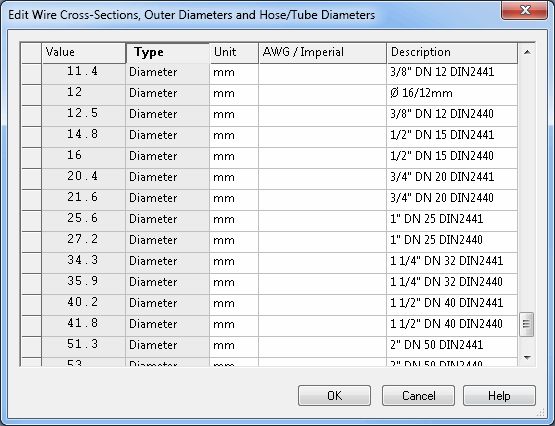Select the value 21.6 cell
Image resolution: width=555 pixels, height=426 pixels.
84,200
